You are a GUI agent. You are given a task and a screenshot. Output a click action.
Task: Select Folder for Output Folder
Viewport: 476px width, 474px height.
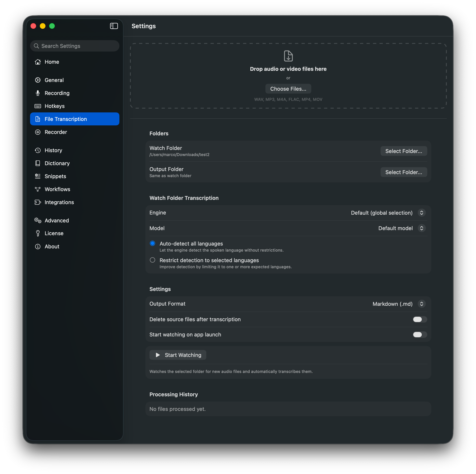click(x=404, y=172)
